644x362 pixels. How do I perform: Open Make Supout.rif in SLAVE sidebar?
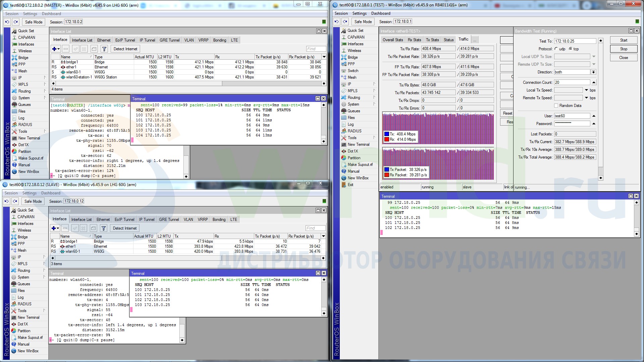(30, 338)
